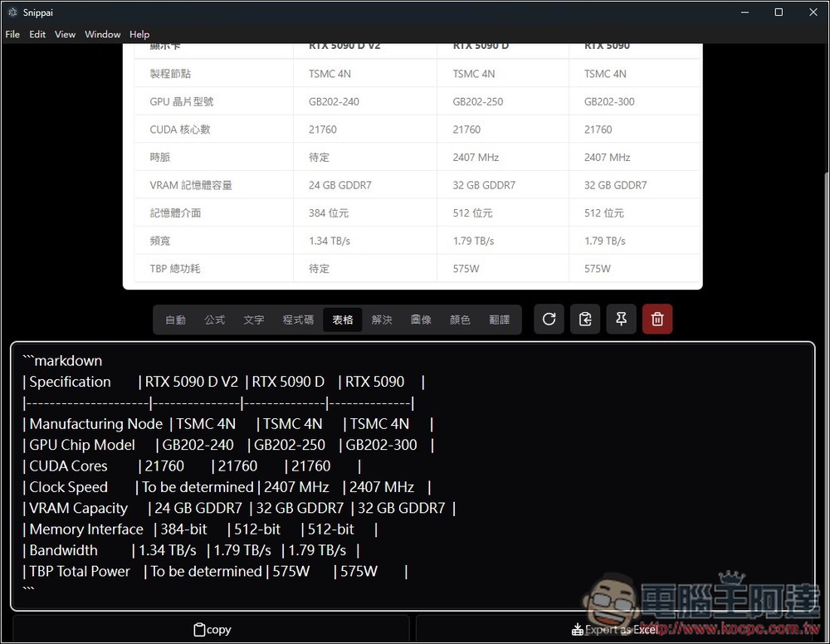Click inside the markdown output text area
Screen dimensions: 830x644
[413, 476]
